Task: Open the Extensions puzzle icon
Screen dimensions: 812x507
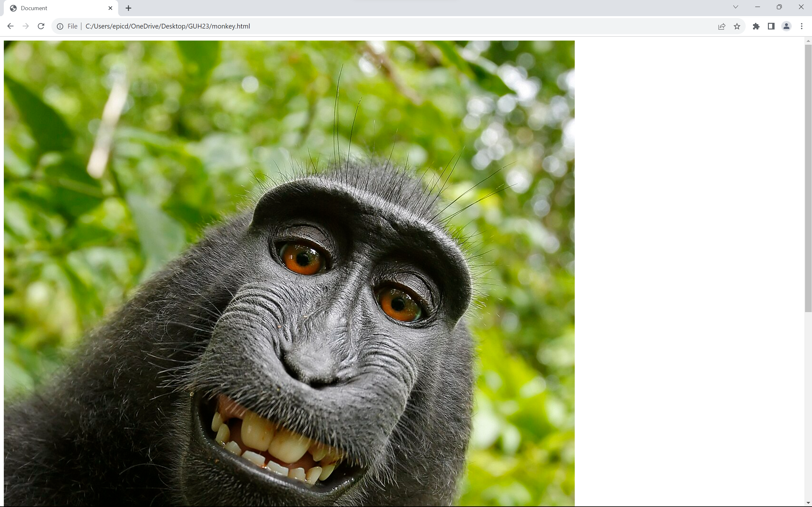Action: 756,26
